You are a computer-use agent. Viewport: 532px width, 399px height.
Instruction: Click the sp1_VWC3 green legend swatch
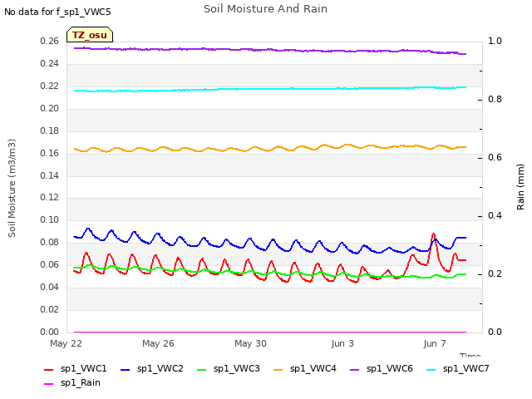click(x=201, y=369)
